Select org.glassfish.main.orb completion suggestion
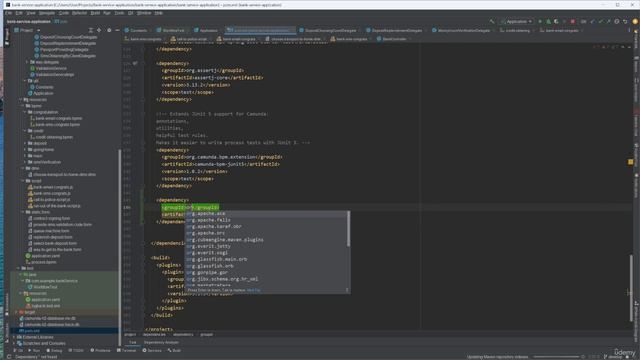Screen dimensions: 640x360 [266, 260]
